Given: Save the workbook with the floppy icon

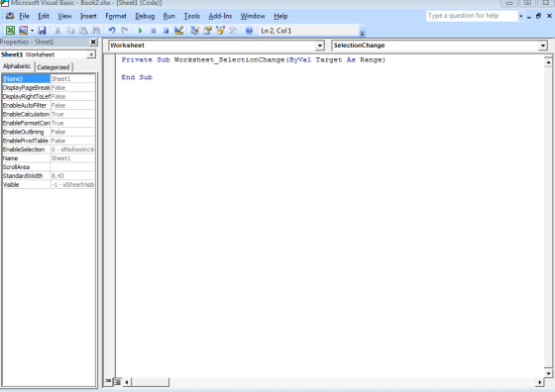Looking at the screenshot, I should click(42, 31).
